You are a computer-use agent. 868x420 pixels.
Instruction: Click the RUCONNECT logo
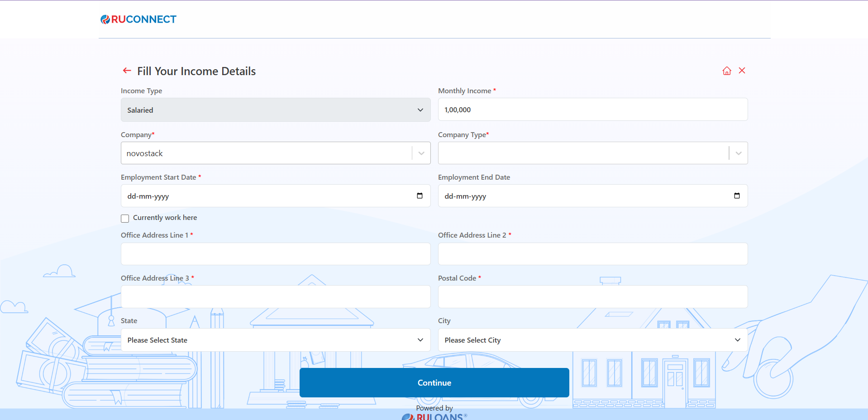(x=138, y=19)
